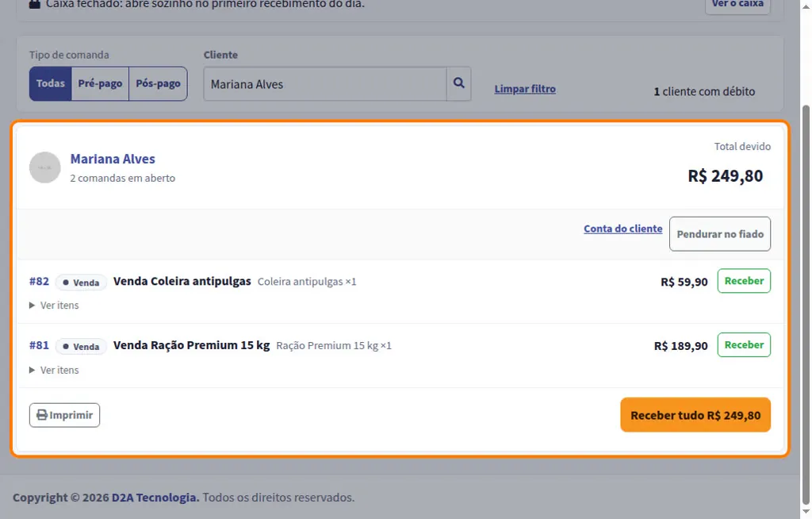
Task: Click the Limpar filtro link
Action: tap(525, 89)
